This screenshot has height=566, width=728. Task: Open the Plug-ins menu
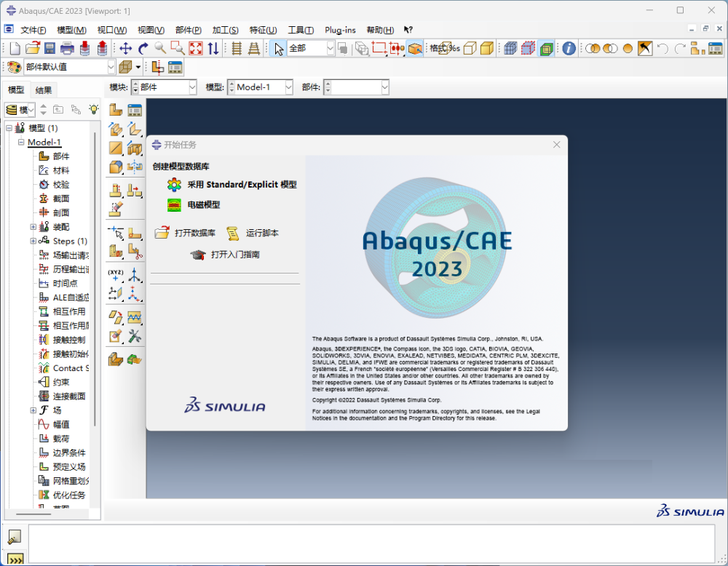click(340, 30)
